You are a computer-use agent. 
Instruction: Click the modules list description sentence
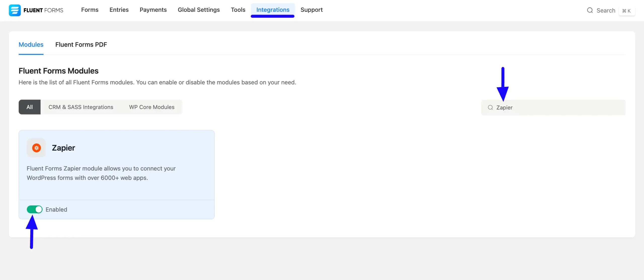(157, 82)
